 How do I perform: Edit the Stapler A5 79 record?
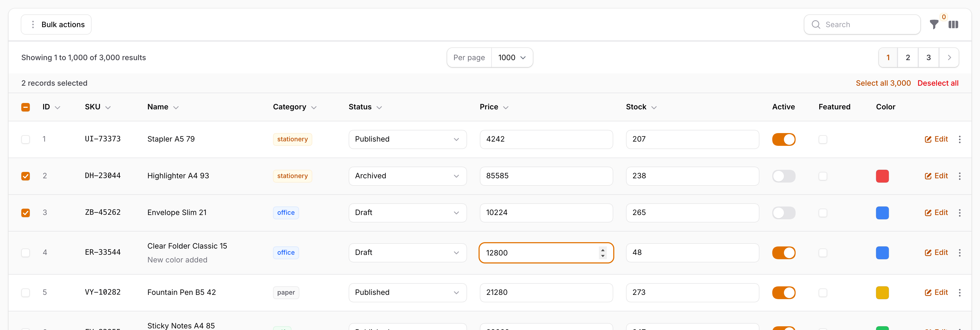pyautogui.click(x=936, y=139)
